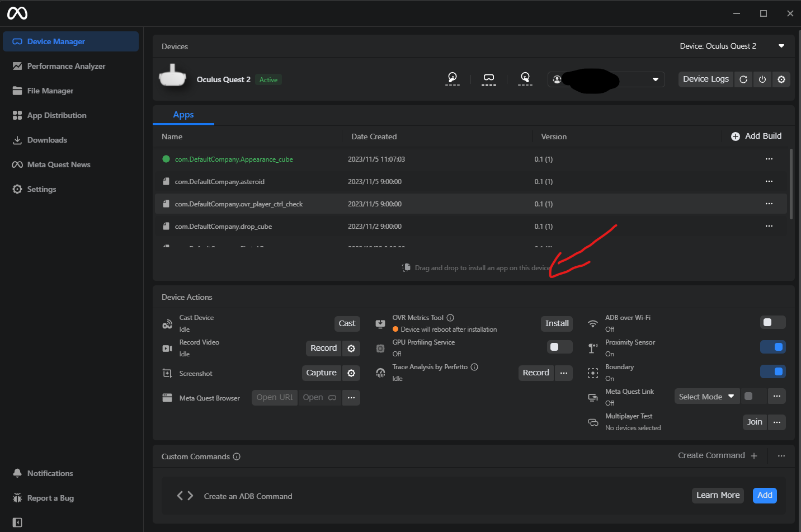Open Record Video settings gear
801x532 pixels.
click(351, 349)
